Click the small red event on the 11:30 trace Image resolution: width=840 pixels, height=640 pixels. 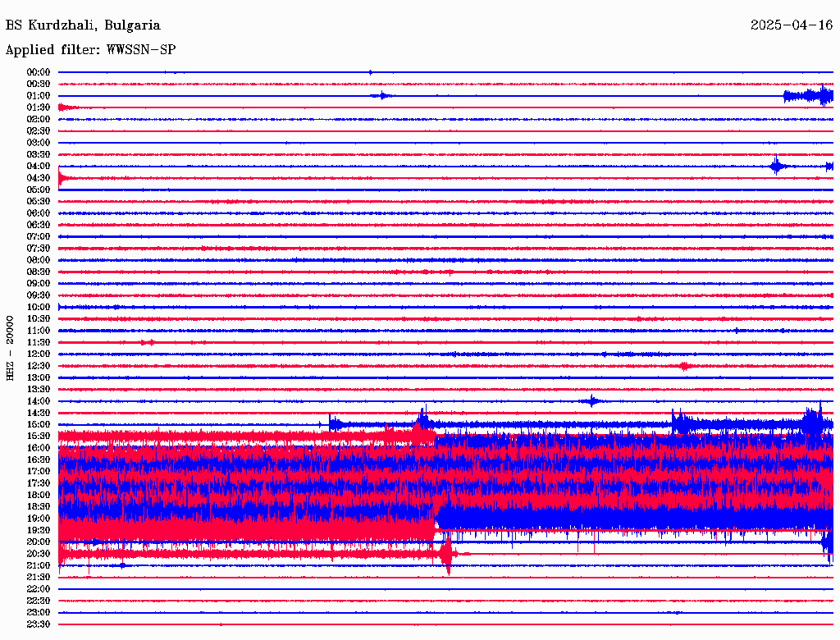click(148, 342)
